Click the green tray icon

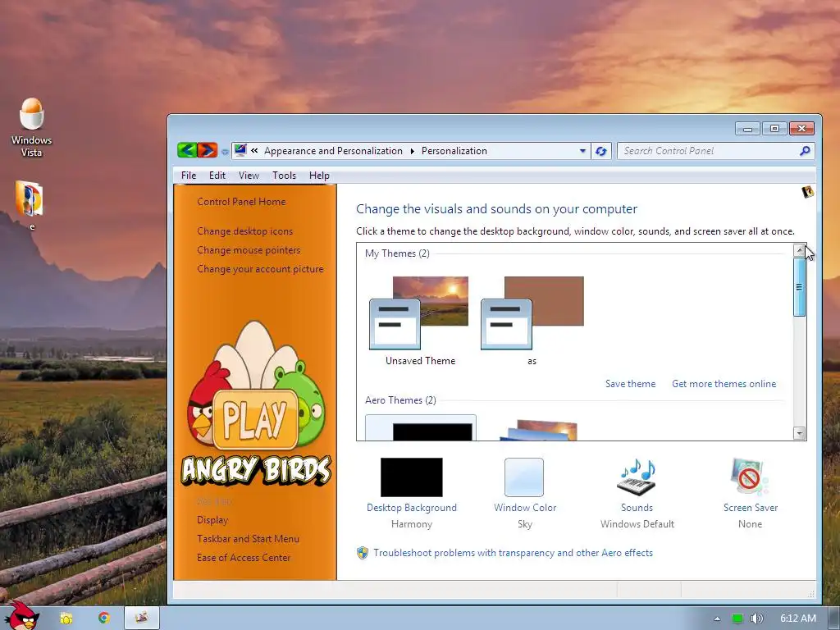[737, 619]
